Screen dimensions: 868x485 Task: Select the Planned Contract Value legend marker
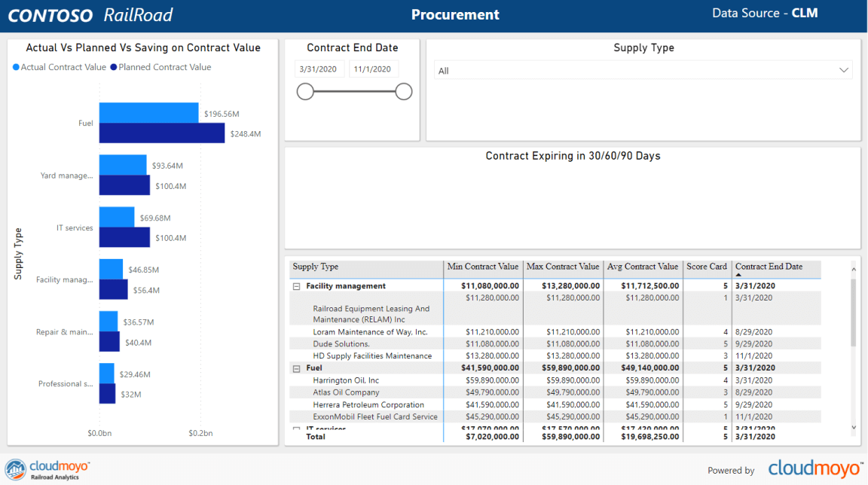point(114,67)
